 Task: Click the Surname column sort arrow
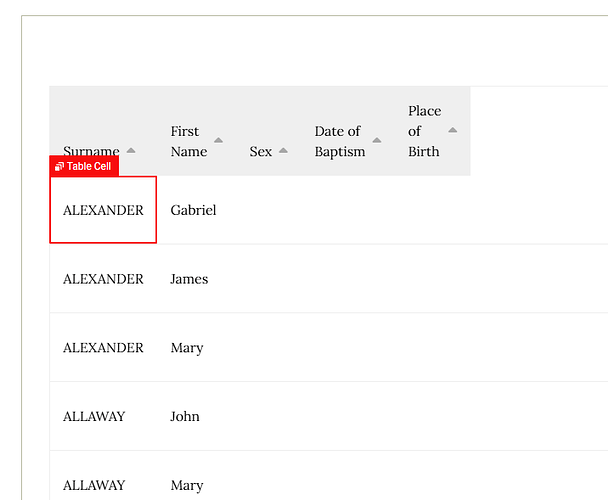click(131, 151)
